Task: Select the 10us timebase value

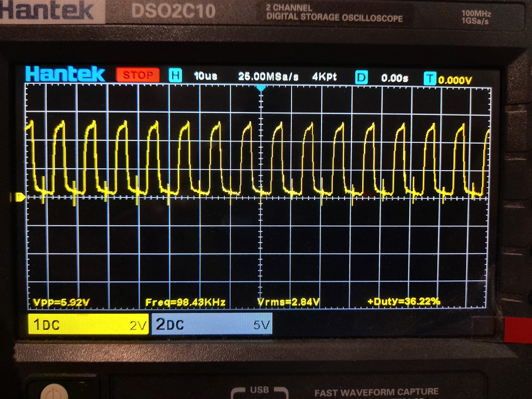Action: click(x=205, y=76)
